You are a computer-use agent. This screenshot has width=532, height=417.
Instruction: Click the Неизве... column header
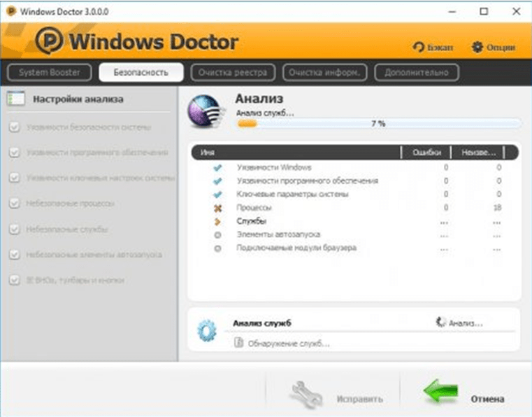pos(478,153)
